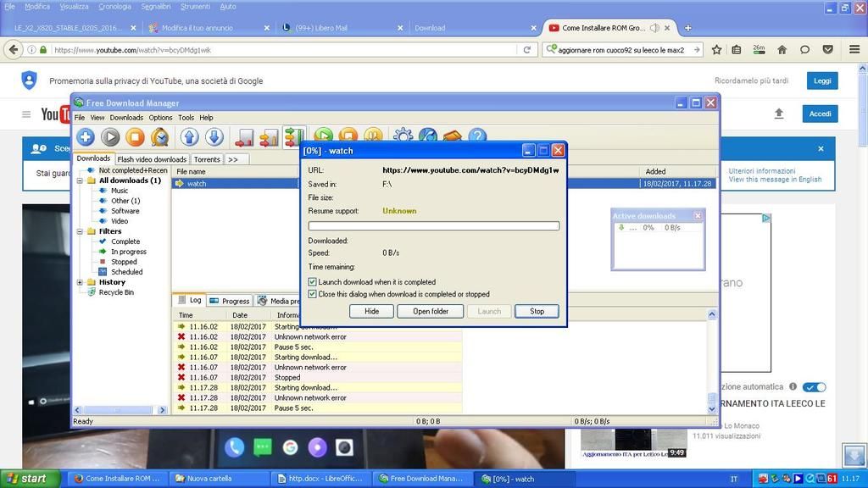This screenshot has height=488, width=868.
Task: Switch to the Progress tab in lower pane
Action: click(231, 301)
